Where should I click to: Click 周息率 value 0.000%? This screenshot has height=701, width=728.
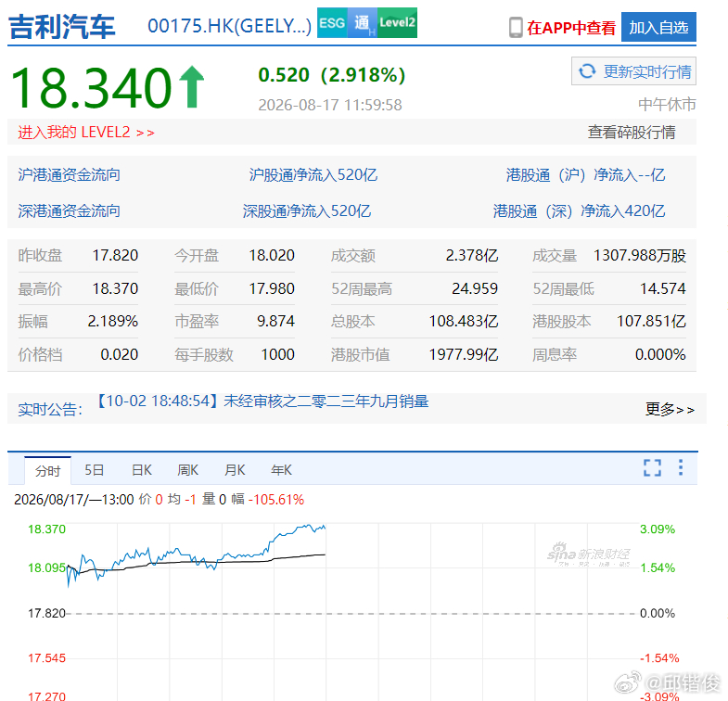pos(660,355)
